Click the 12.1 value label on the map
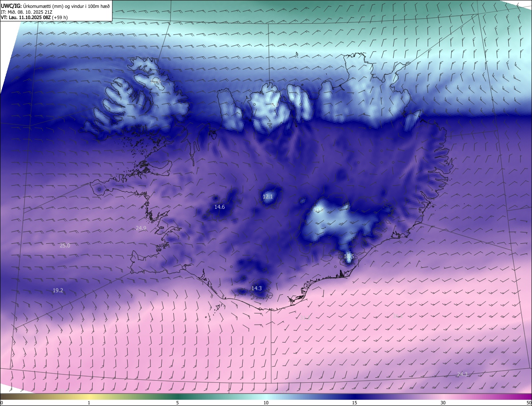 coord(268,196)
